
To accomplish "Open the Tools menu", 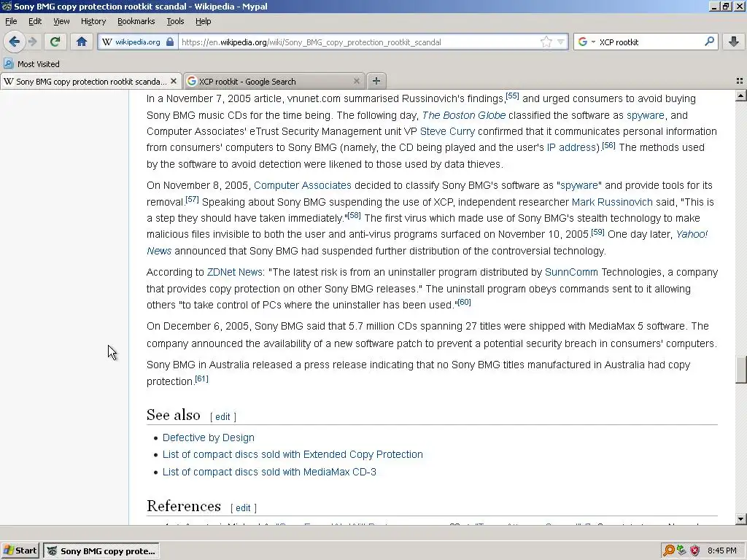I will [175, 21].
